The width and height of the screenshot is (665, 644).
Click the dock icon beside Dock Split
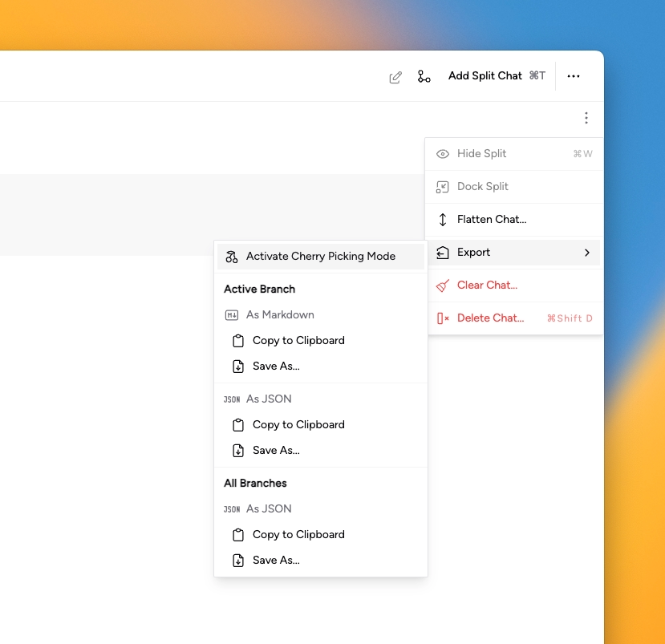pos(442,186)
